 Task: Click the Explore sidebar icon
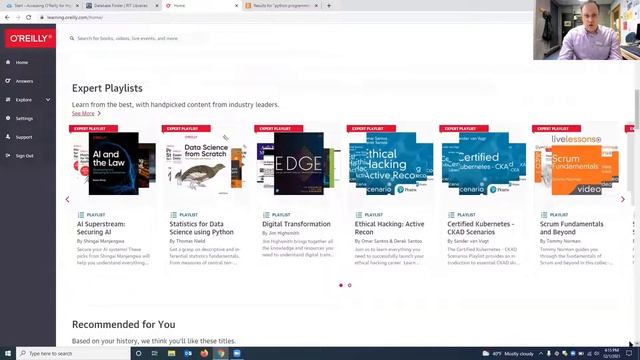tap(8, 100)
